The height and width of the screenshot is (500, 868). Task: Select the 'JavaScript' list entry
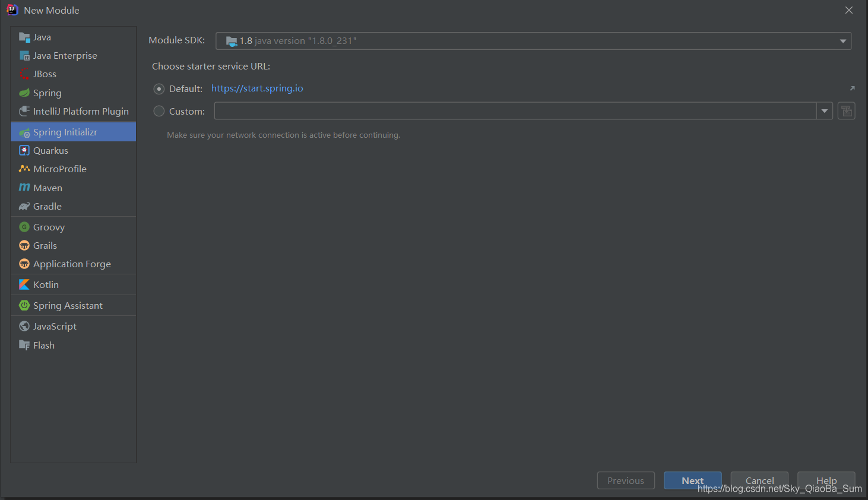click(x=74, y=327)
